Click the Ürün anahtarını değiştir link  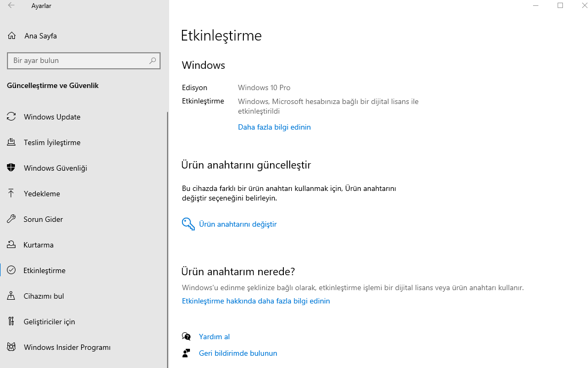pos(238,224)
